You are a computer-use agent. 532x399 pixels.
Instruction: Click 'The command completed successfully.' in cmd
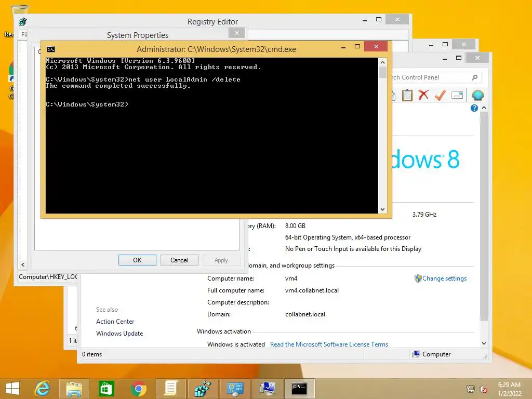(118, 86)
